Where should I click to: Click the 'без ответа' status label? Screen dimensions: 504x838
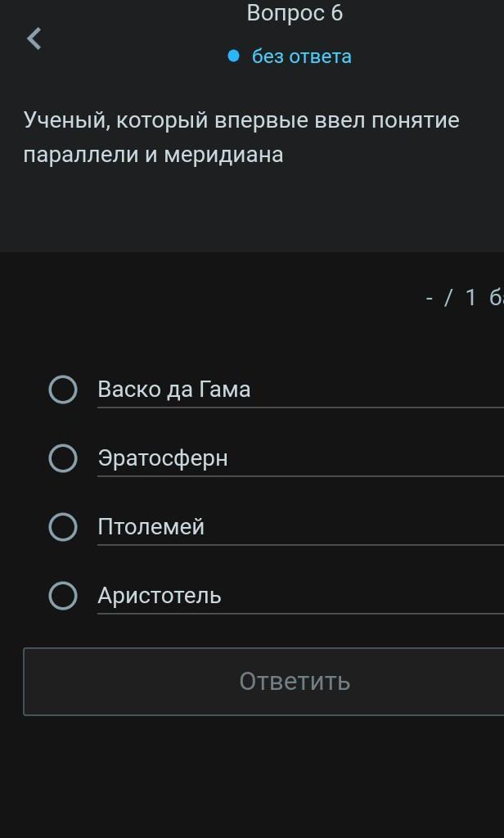[301, 56]
